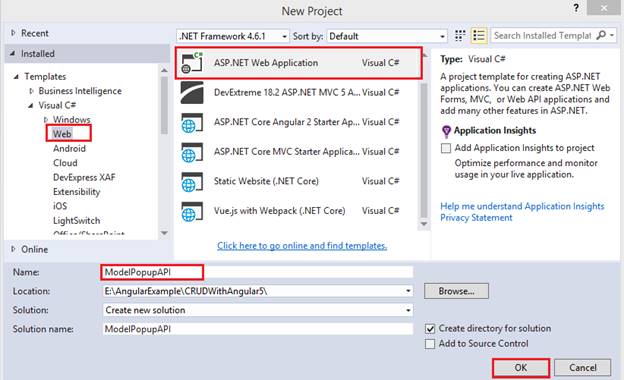Click the Solution name input field
The image size is (624, 380).
click(257, 329)
